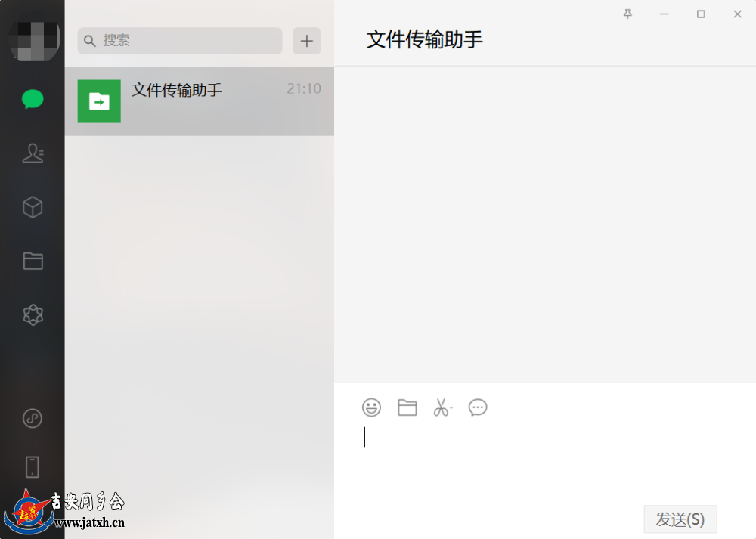Focus the 搜索 search field
Screen dimensions: 756x539
point(180,41)
